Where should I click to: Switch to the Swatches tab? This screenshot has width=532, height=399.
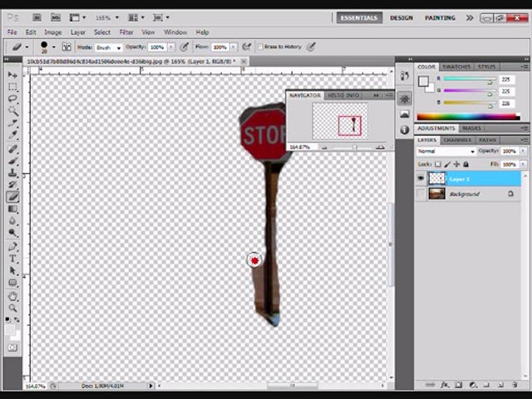pos(457,66)
